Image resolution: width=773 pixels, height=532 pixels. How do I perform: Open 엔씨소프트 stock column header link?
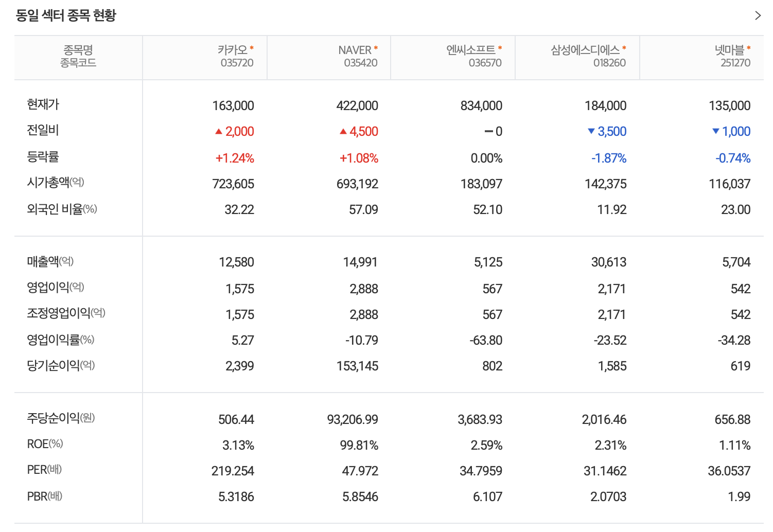pyautogui.click(x=470, y=50)
